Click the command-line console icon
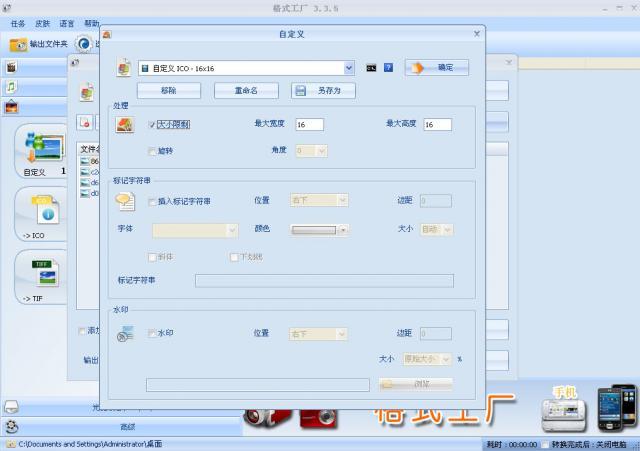Viewport: 640px width, 451px height. click(x=371, y=68)
